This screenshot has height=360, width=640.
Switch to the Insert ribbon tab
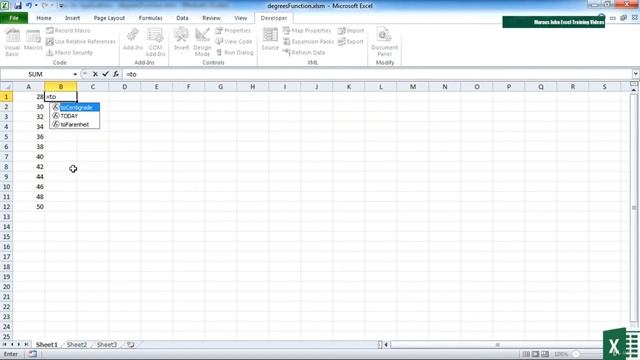(x=72, y=18)
